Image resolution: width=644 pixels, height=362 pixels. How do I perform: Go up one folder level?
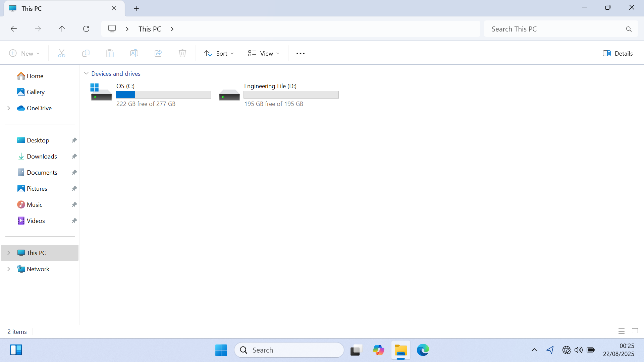(62, 29)
